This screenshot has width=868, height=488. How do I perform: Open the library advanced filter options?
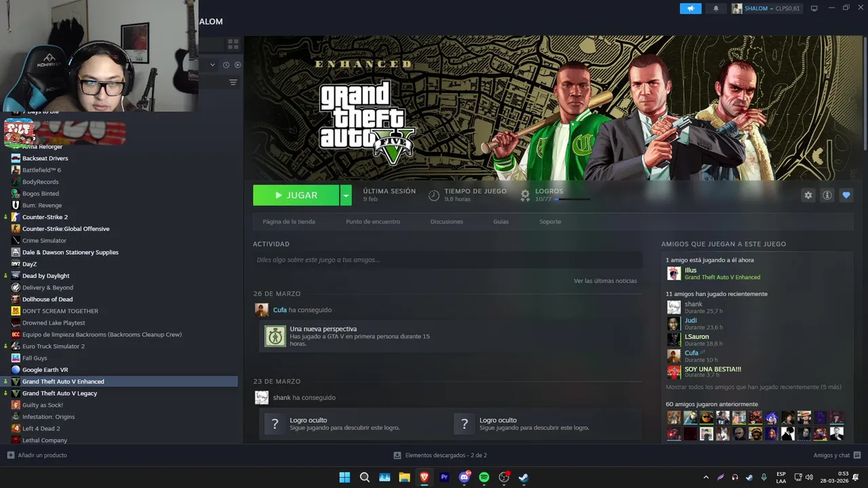[x=233, y=83]
